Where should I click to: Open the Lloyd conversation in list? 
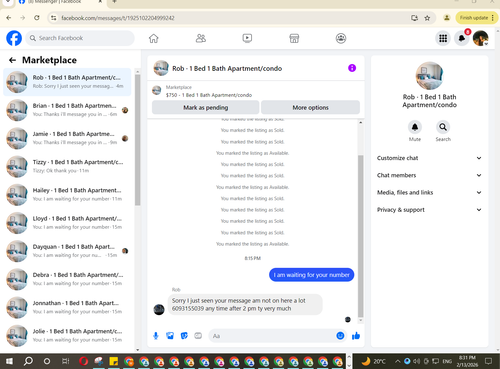tap(67, 223)
